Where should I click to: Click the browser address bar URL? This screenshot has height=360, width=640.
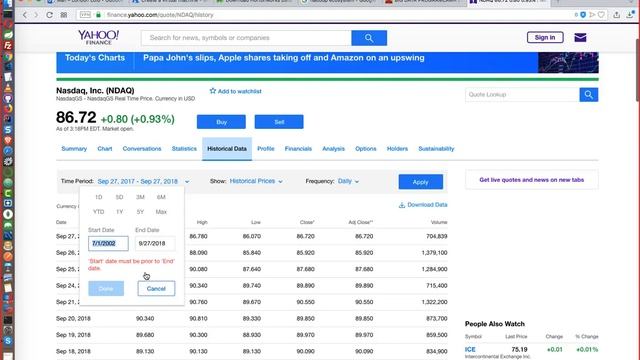160,15
